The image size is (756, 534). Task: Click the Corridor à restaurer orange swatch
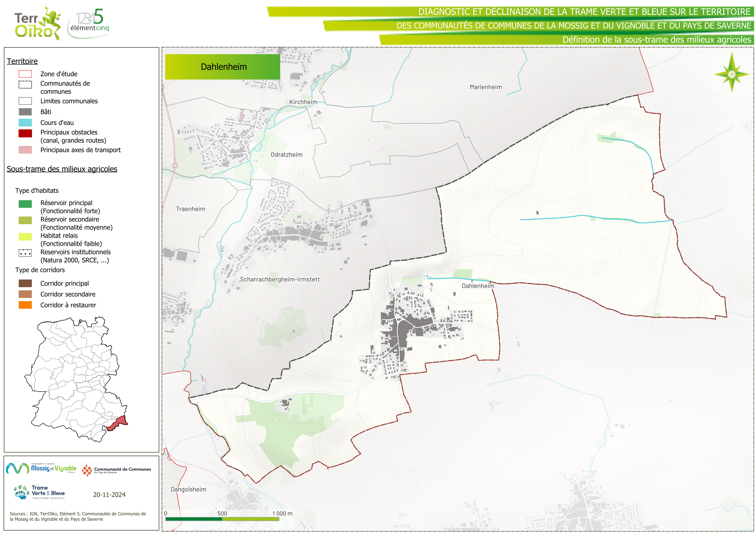25,305
